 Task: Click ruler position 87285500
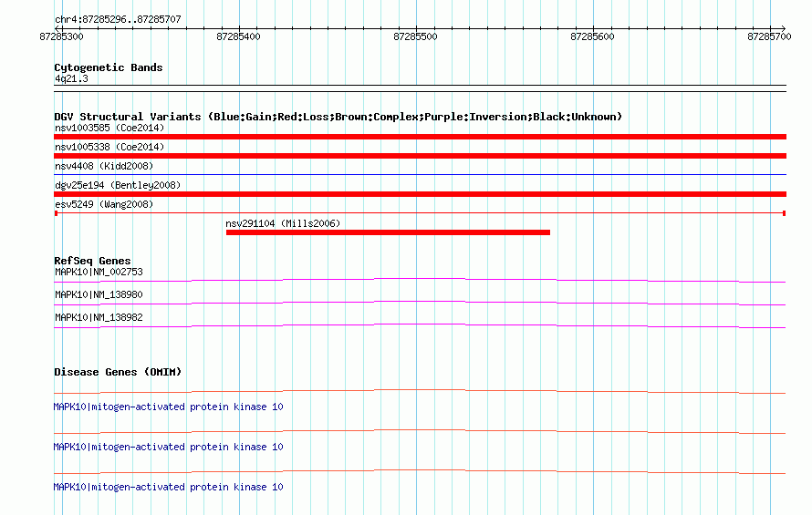point(415,36)
